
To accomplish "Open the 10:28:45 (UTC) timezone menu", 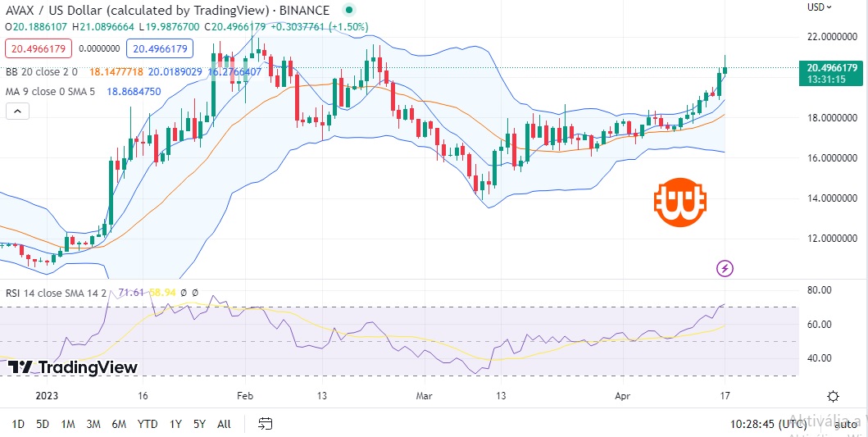I will (768, 424).
